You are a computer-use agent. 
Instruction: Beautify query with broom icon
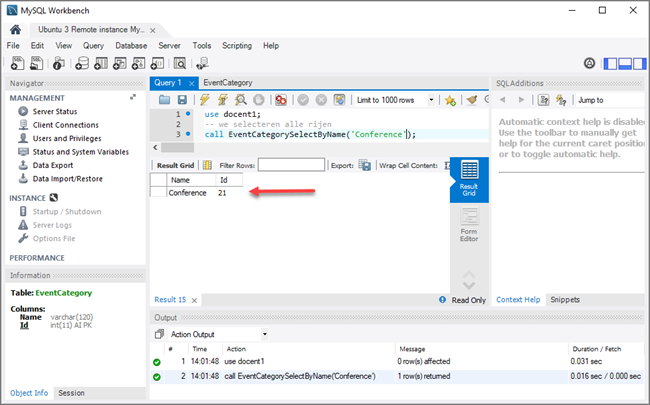(472, 100)
